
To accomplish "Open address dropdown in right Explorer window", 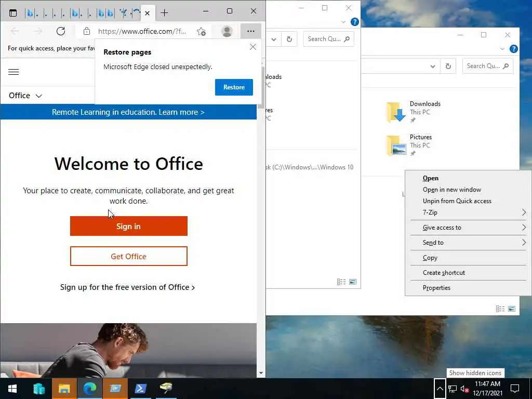I will coord(433,66).
